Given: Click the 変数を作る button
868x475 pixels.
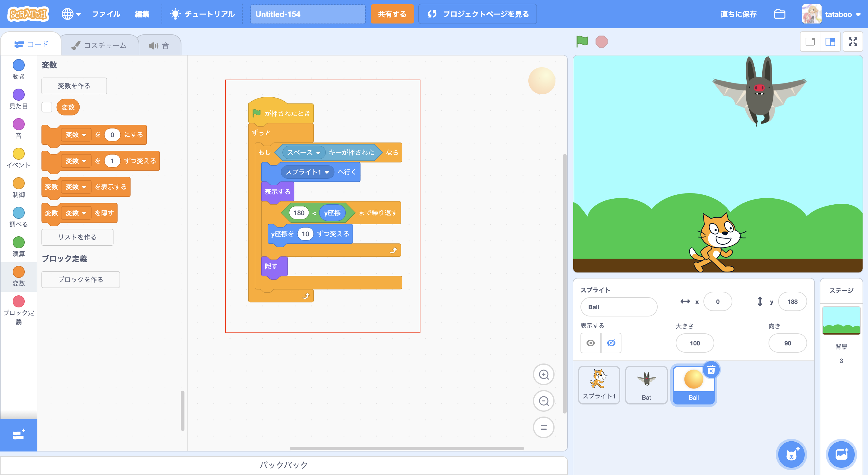Looking at the screenshot, I should (74, 86).
